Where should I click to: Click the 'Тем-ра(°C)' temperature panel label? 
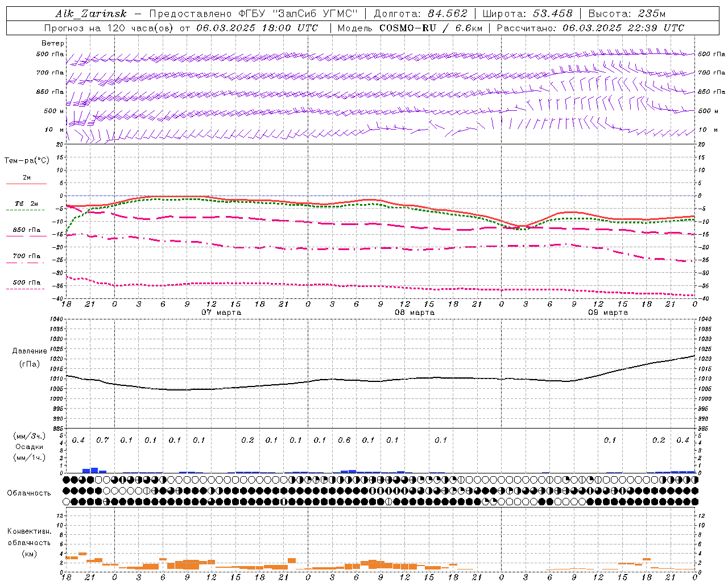click(27, 161)
